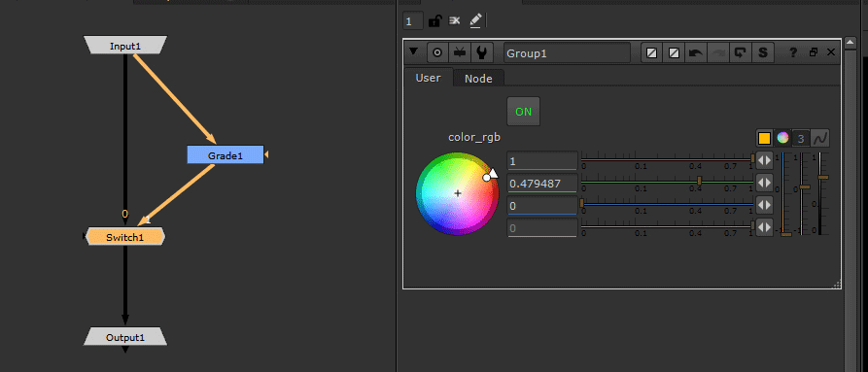Image resolution: width=868 pixels, height=372 pixels.
Task: Switch to the User tab
Action: point(428,78)
